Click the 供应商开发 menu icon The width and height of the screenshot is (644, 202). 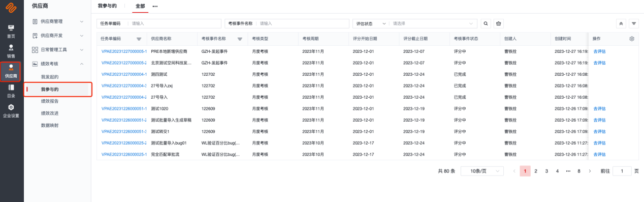click(x=35, y=36)
